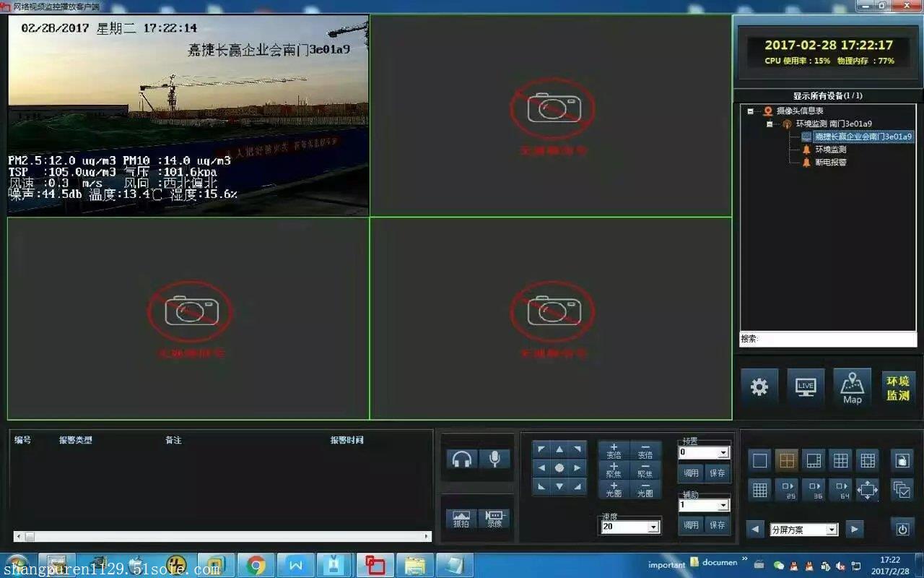This screenshot has width=924, height=578.
Task: Zoom in with 变倍 plus
Action: point(614,451)
